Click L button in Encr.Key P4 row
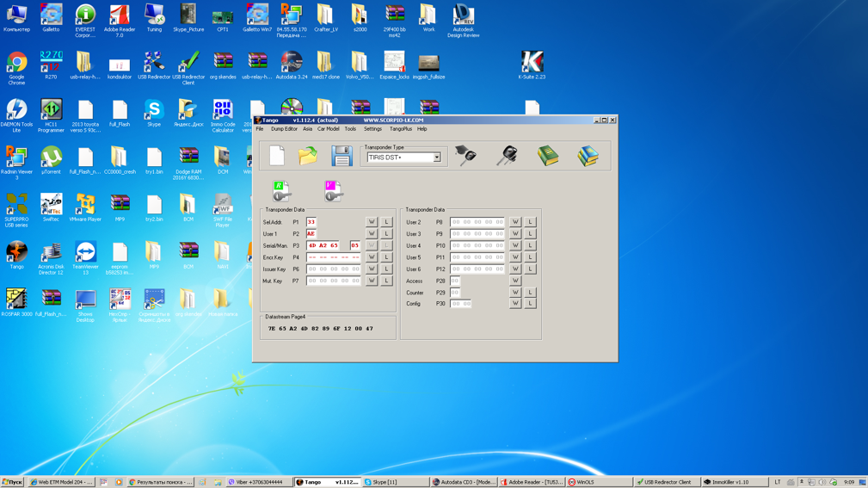 386,257
